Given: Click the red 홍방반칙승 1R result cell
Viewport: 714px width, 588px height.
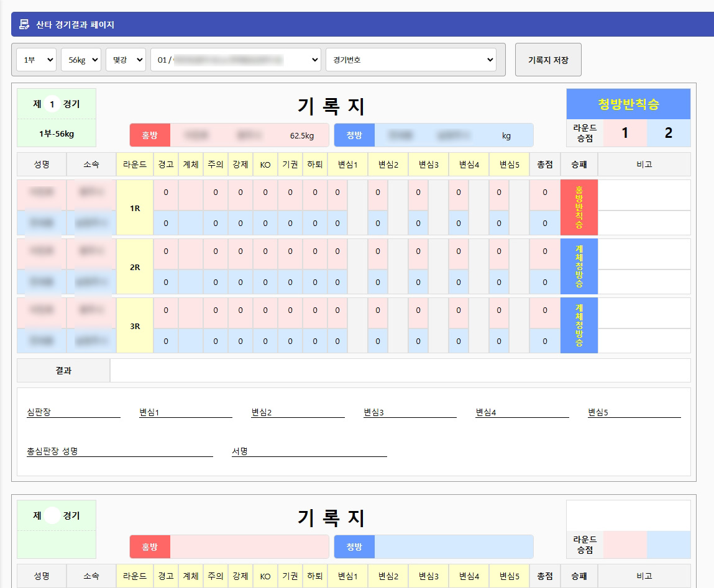Looking at the screenshot, I should click(579, 207).
